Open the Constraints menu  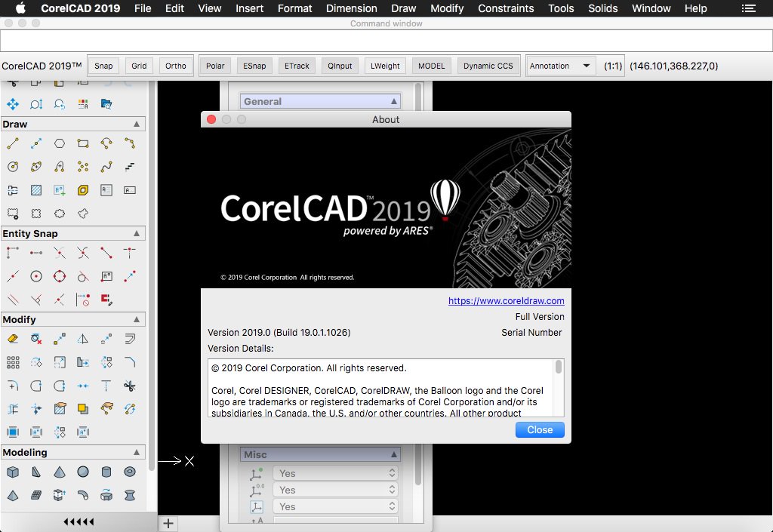(506, 8)
